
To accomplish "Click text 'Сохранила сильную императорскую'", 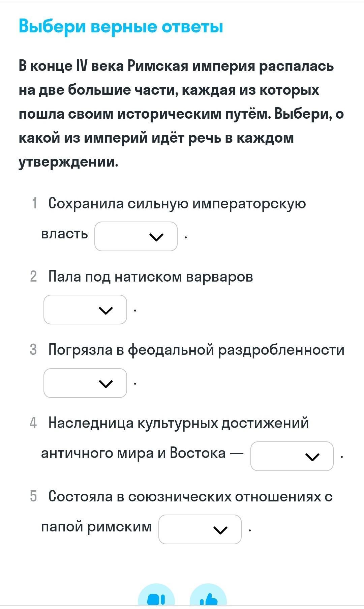I will click(177, 203).
